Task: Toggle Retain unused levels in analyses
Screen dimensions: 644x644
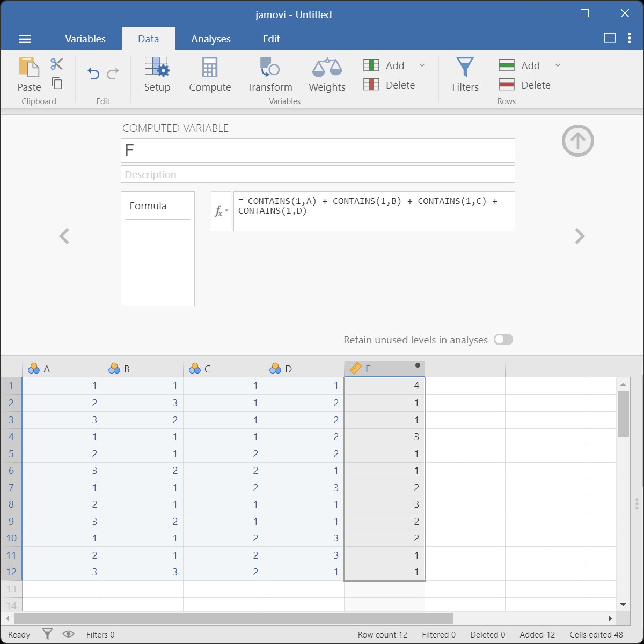Action: (x=503, y=340)
